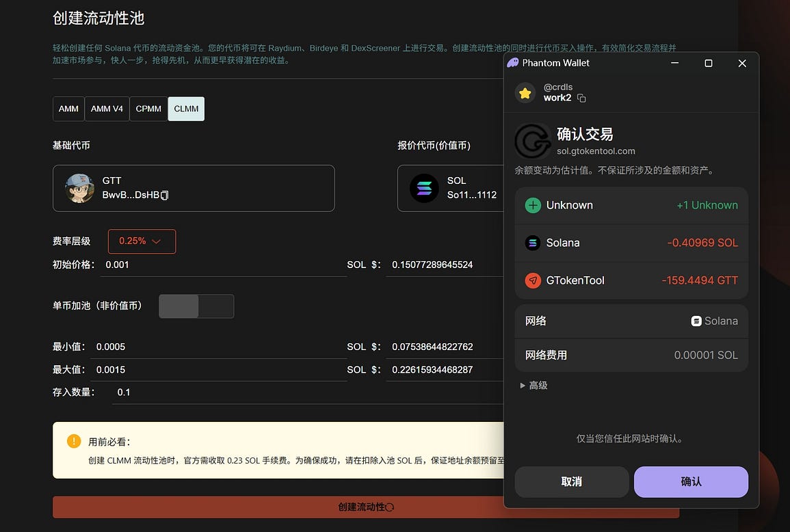Select the SOL quote token box
Screen dimensions: 790x532
pyautogui.click(x=451, y=189)
